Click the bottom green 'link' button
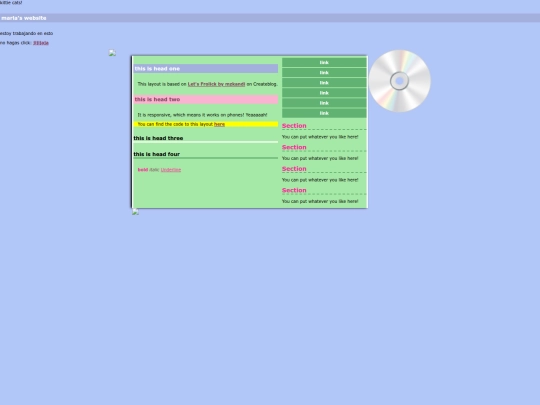Image resolution: width=540 pixels, height=405 pixels. (x=324, y=113)
